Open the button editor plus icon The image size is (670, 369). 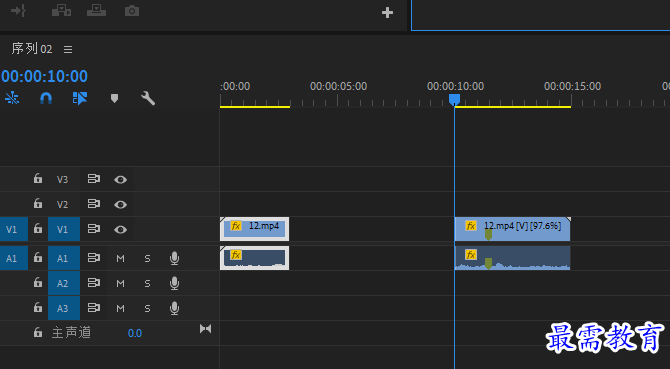pyautogui.click(x=387, y=12)
